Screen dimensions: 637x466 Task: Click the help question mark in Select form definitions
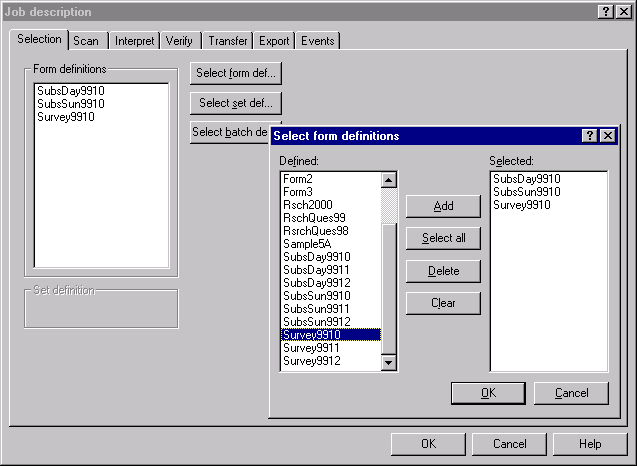click(x=590, y=136)
